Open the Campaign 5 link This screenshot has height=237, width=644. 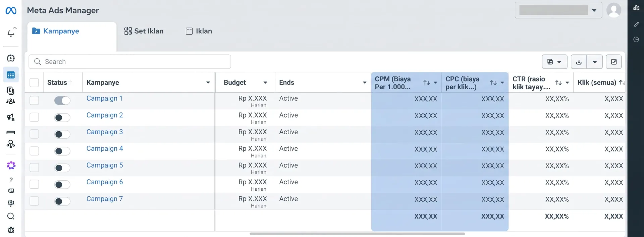point(105,165)
